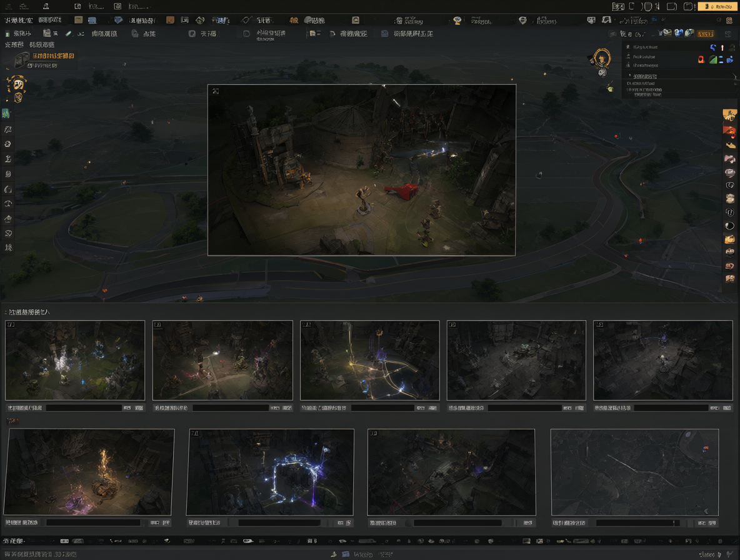Click the pen icon in the second toolbar row
Viewport: 740px width, 560px height.
tap(246, 20)
